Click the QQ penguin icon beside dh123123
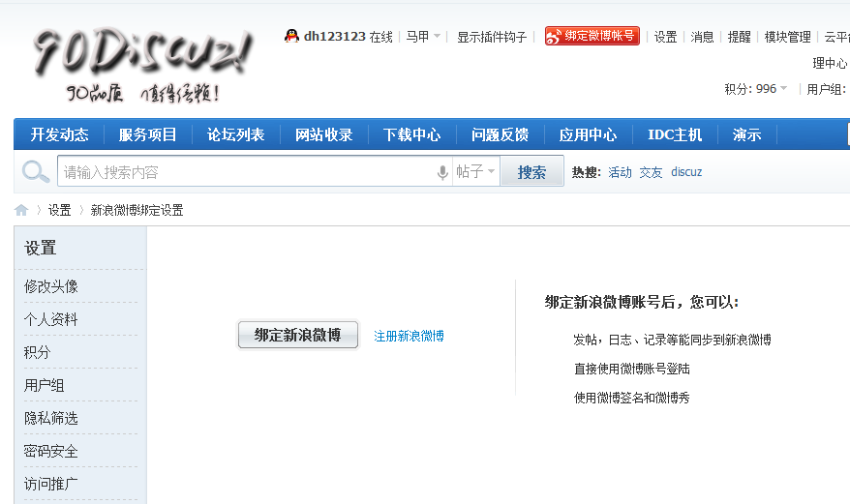Image resolution: width=850 pixels, height=504 pixels. click(x=291, y=36)
